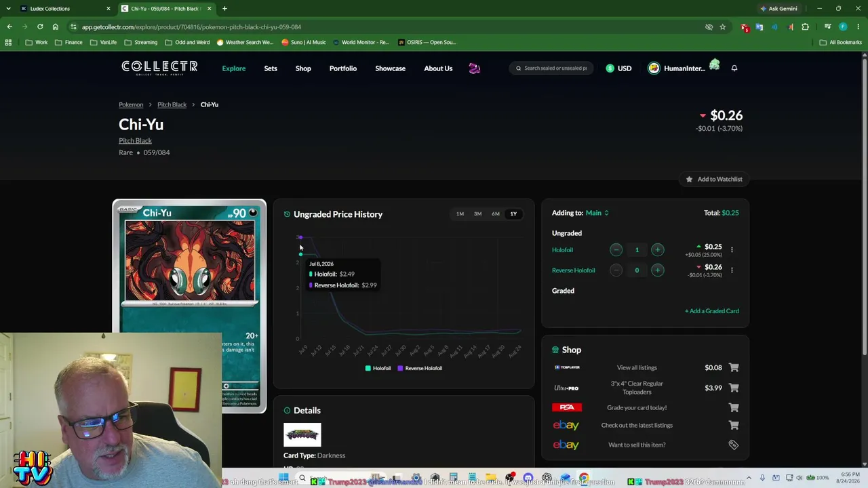Click the sell tag icon for eBay

[x=733, y=445]
